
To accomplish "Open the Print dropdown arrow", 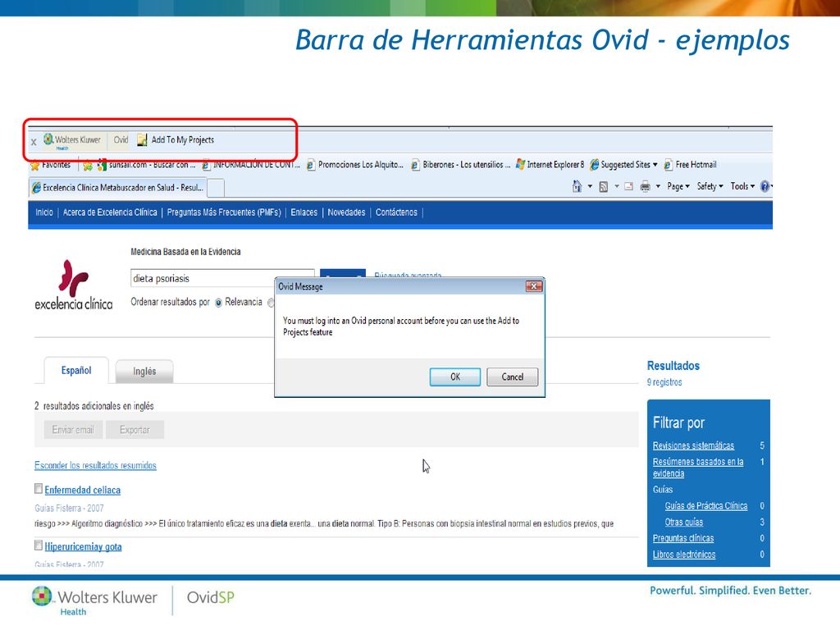I will click(658, 186).
